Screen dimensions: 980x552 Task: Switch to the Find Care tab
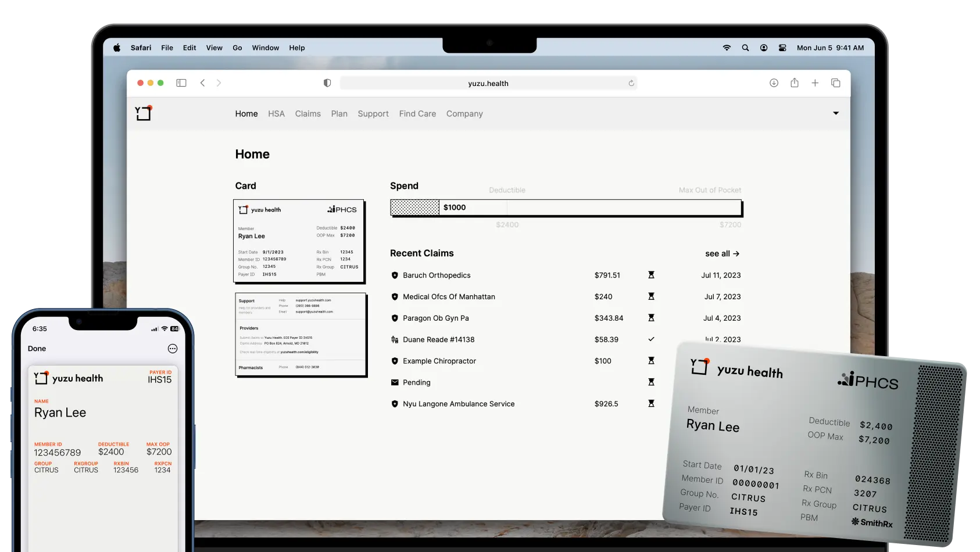pyautogui.click(x=417, y=114)
